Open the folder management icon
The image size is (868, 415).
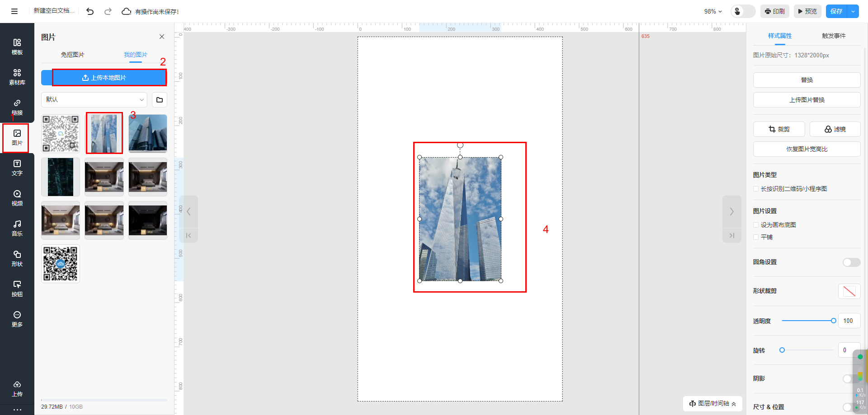tap(160, 100)
